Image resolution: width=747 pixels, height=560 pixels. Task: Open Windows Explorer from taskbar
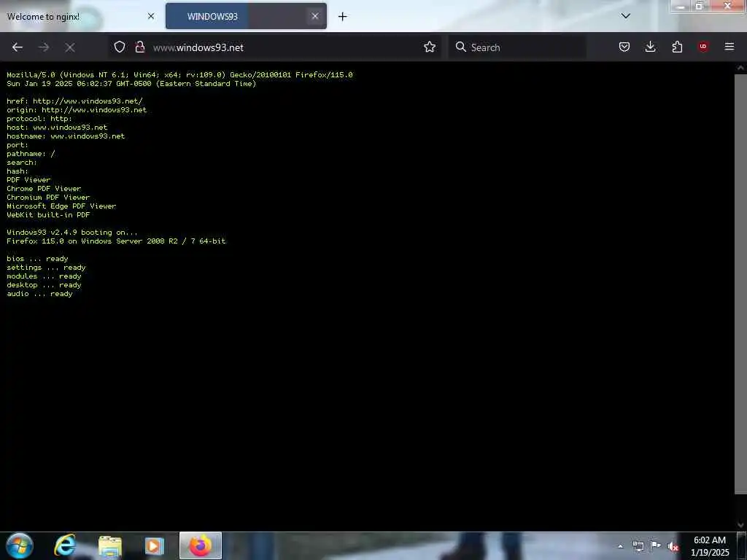[x=109, y=546]
